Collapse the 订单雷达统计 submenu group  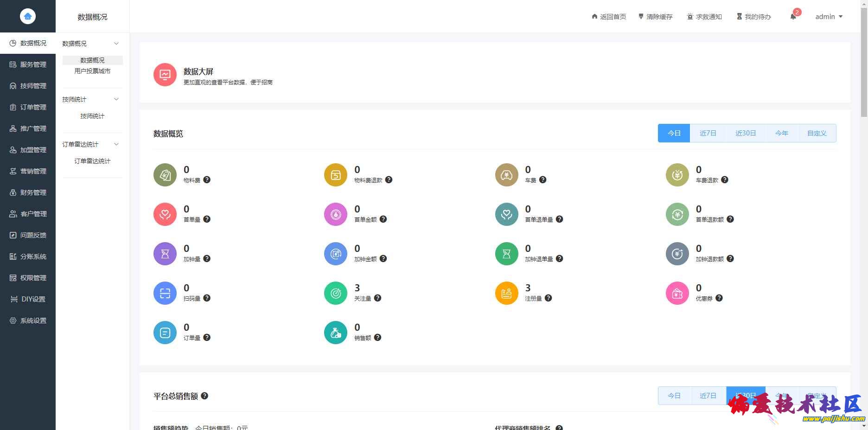(116, 144)
